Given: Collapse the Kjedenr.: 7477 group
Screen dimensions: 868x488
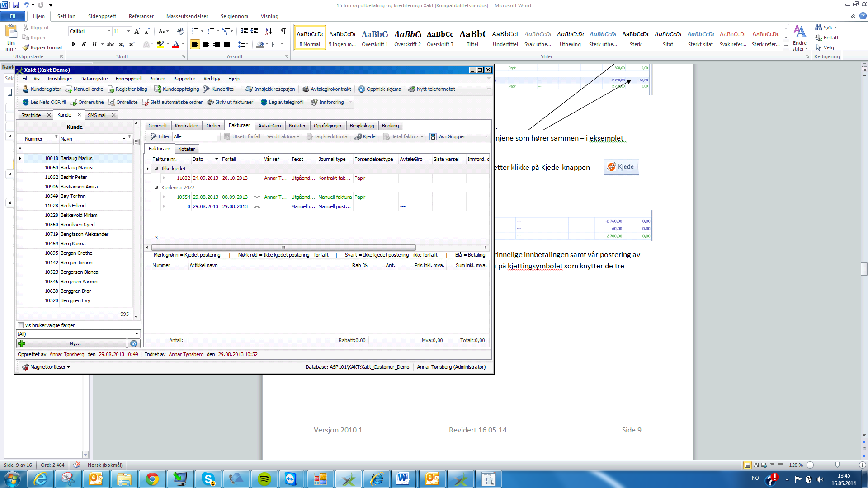Looking at the screenshot, I should 156,188.
